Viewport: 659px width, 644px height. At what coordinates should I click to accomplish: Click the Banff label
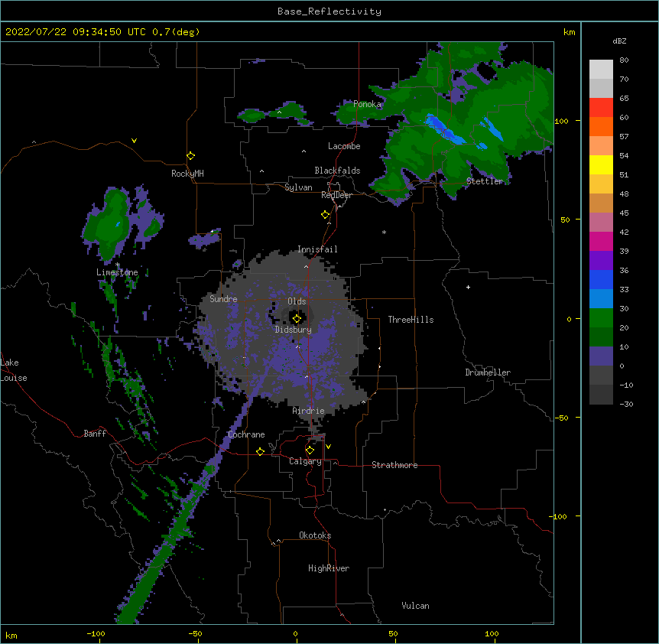coord(95,434)
